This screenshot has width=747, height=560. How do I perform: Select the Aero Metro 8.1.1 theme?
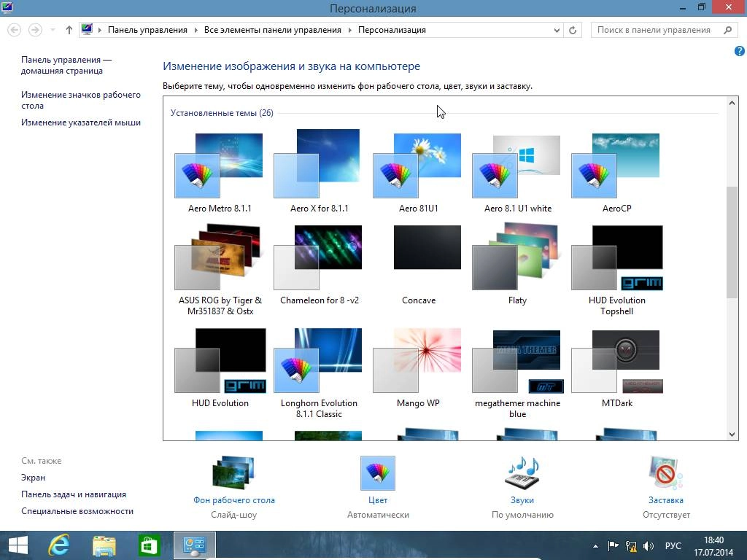click(x=219, y=172)
